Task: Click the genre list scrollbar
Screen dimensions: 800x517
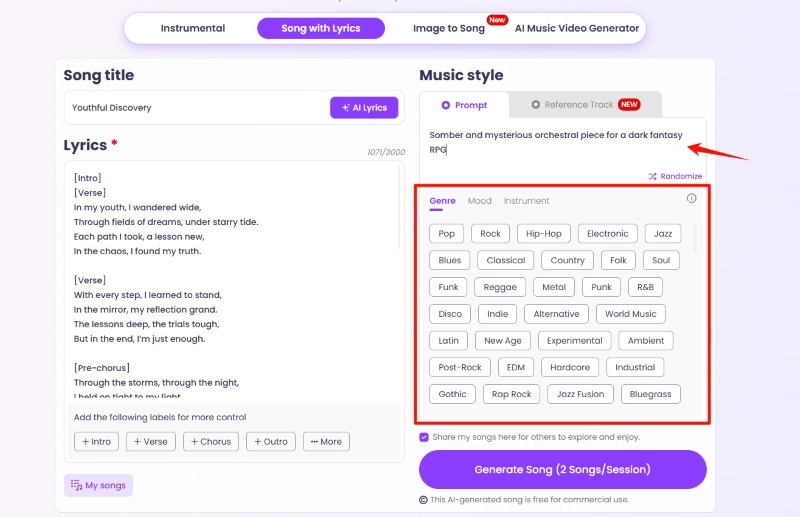Action: [694, 239]
